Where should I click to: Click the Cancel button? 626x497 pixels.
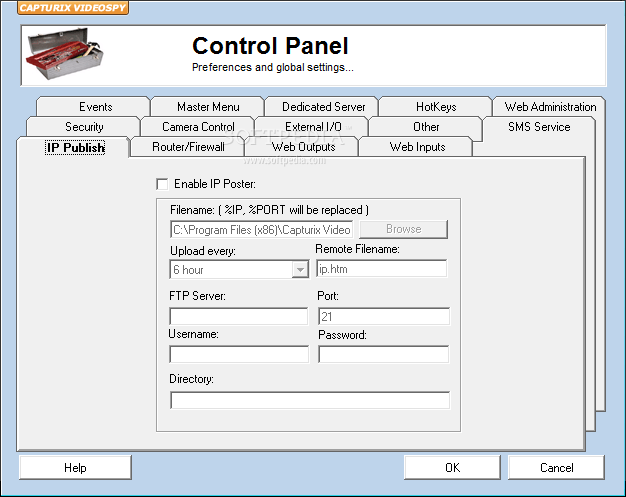[x=556, y=467]
